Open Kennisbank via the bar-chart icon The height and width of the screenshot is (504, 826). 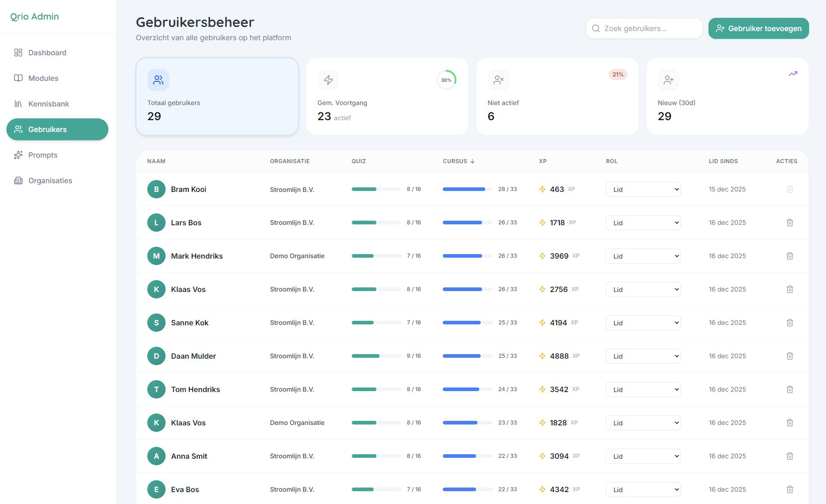click(18, 104)
